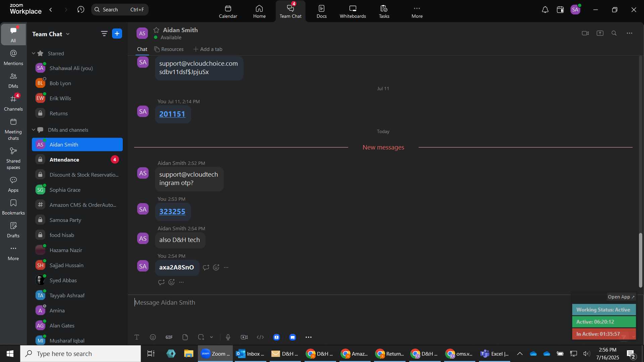The image size is (644, 362).
Task: Open File Explorer from taskbar
Action: [189, 354]
